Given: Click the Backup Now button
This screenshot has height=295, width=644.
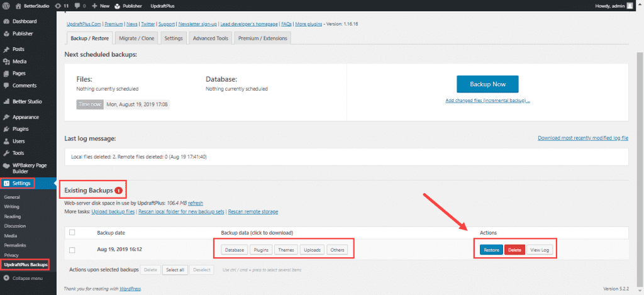Looking at the screenshot, I should (487, 84).
